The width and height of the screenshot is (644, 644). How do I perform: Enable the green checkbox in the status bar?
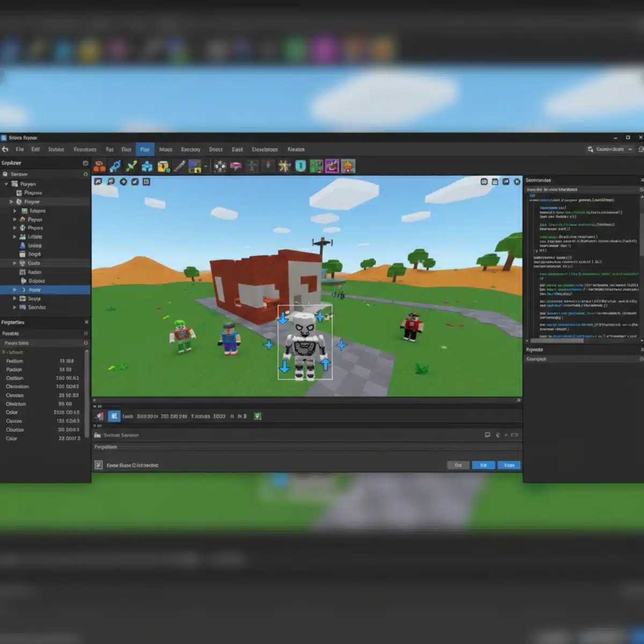click(x=257, y=416)
